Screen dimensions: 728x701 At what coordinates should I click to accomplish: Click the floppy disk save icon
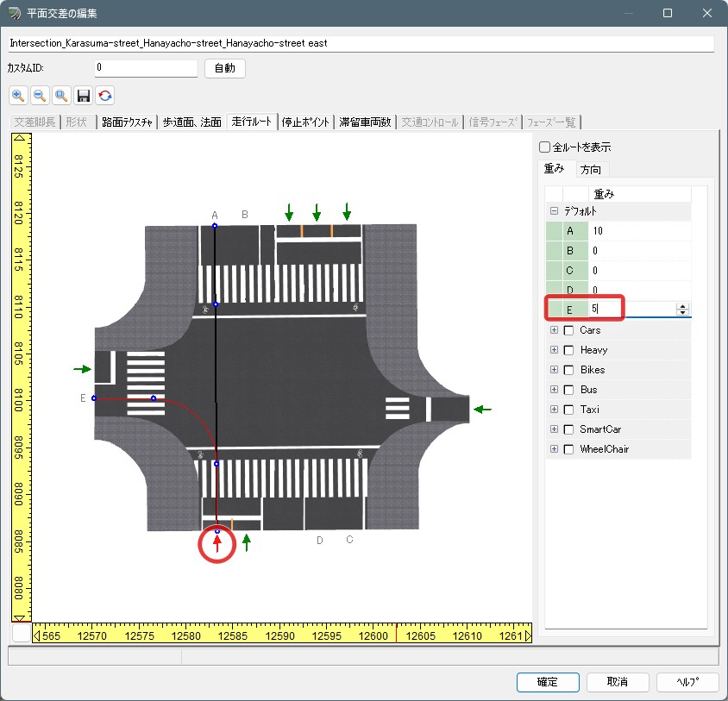(84, 95)
